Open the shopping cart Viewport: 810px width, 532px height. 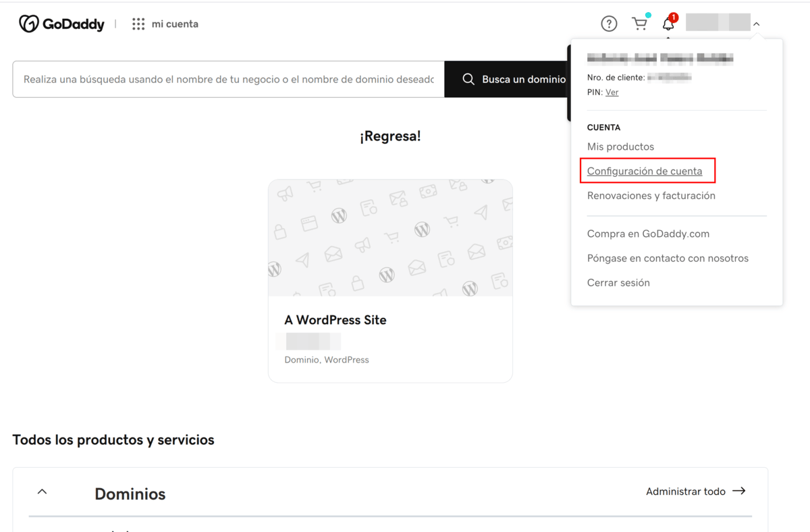[x=639, y=23]
